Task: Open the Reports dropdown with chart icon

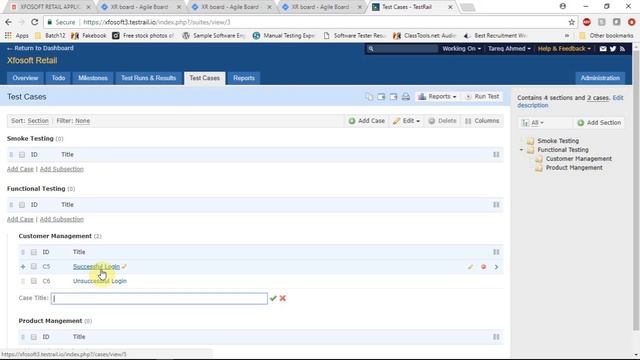Action: [x=437, y=97]
